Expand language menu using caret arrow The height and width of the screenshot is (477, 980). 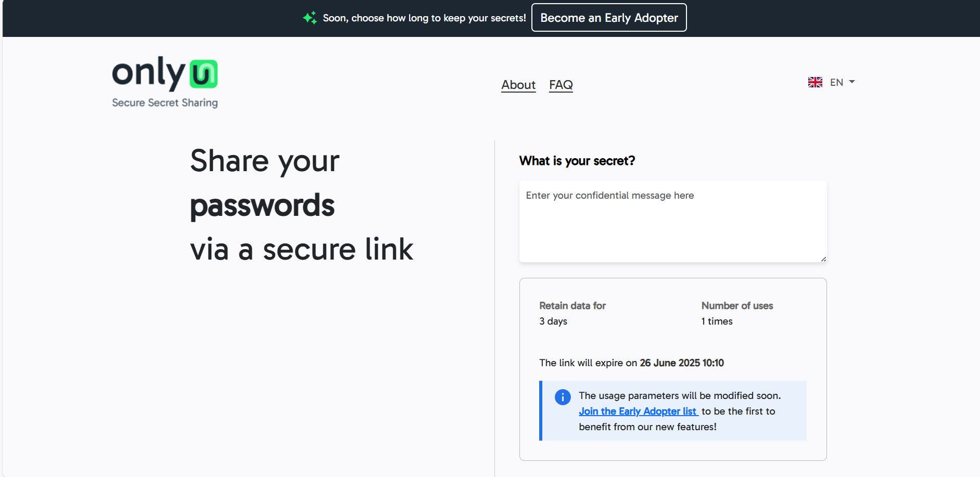pos(852,82)
